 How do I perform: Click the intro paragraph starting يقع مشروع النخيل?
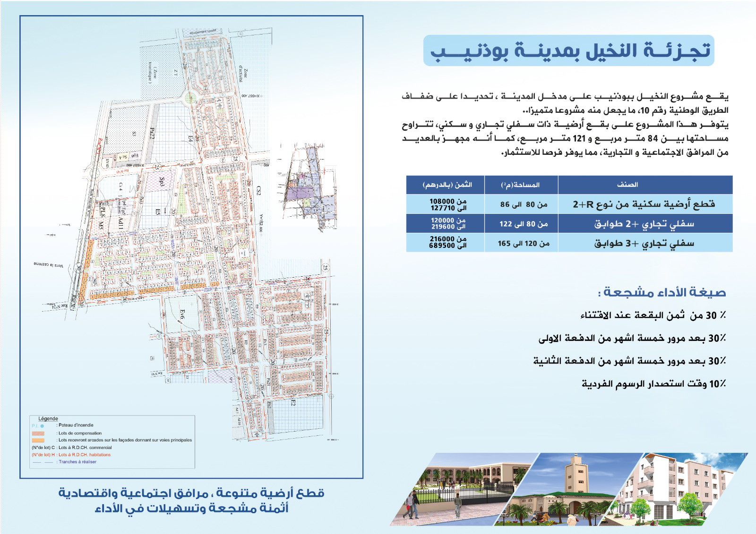click(565, 124)
